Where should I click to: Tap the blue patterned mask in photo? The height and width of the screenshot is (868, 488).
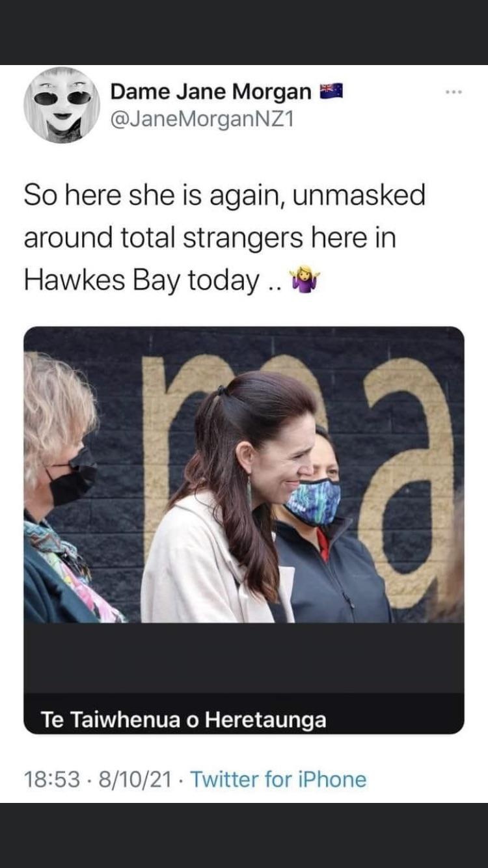[x=314, y=501]
